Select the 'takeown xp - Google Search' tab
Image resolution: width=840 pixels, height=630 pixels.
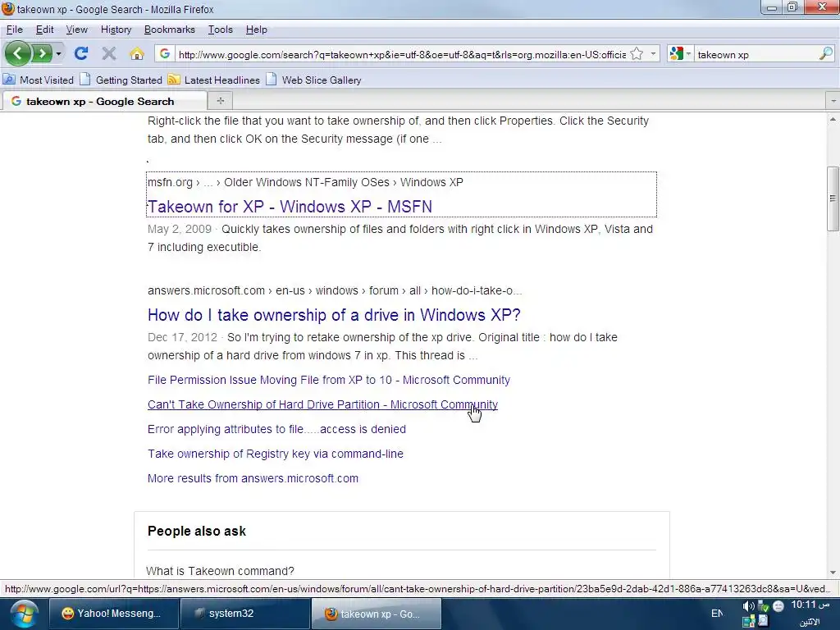(x=104, y=101)
